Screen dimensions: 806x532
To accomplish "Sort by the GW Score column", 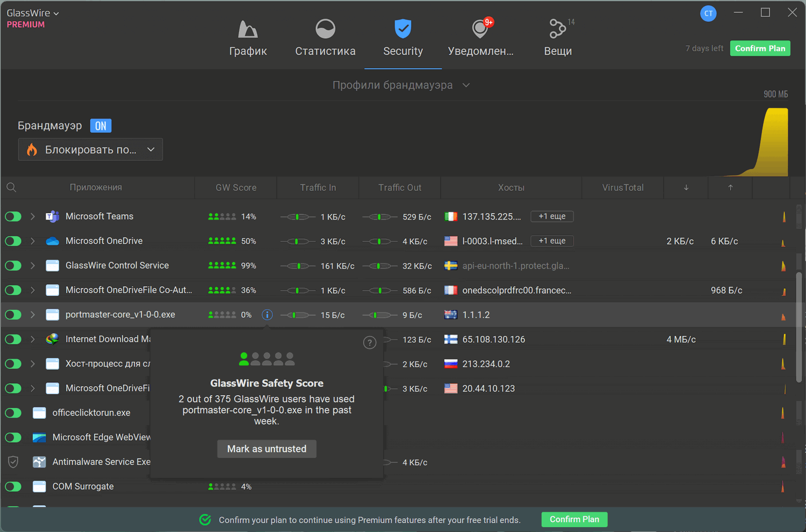I will coord(236,187).
